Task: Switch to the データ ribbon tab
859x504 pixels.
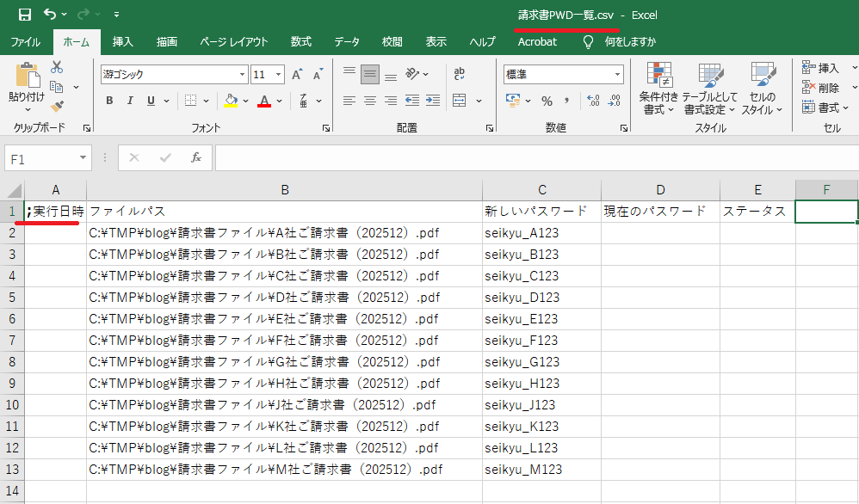Action: click(x=347, y=41)
